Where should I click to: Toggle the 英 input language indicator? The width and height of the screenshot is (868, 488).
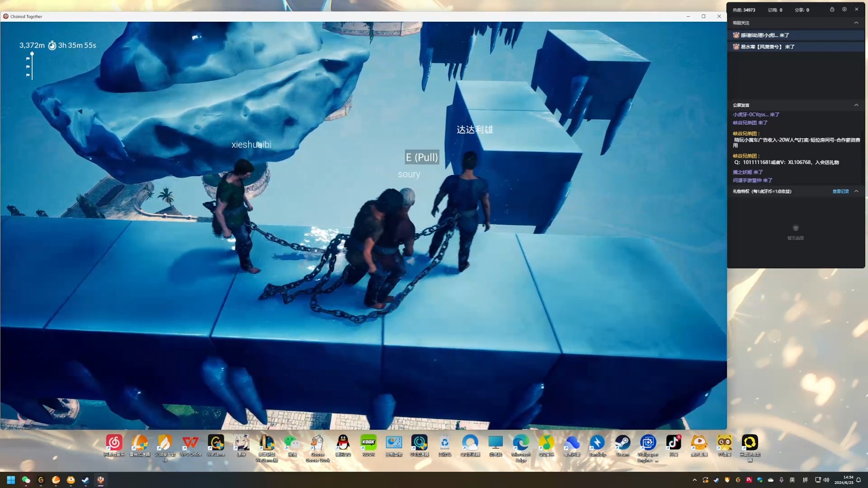792,480
